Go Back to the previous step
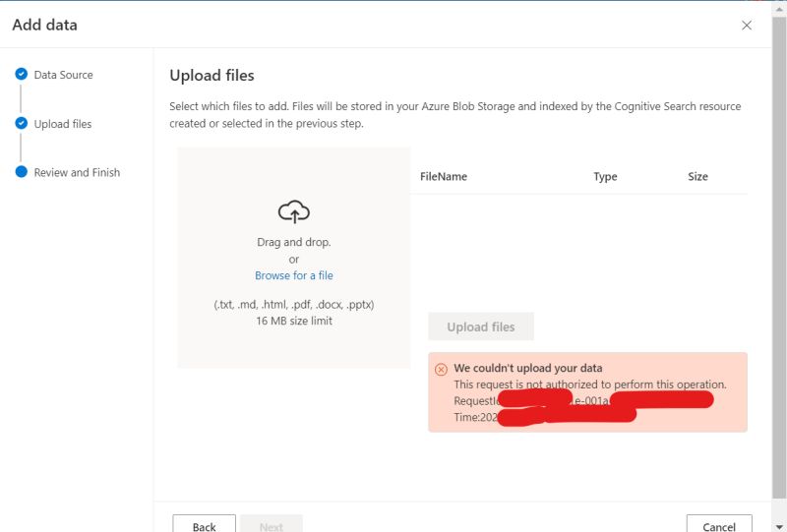 [x=204, y=523]
